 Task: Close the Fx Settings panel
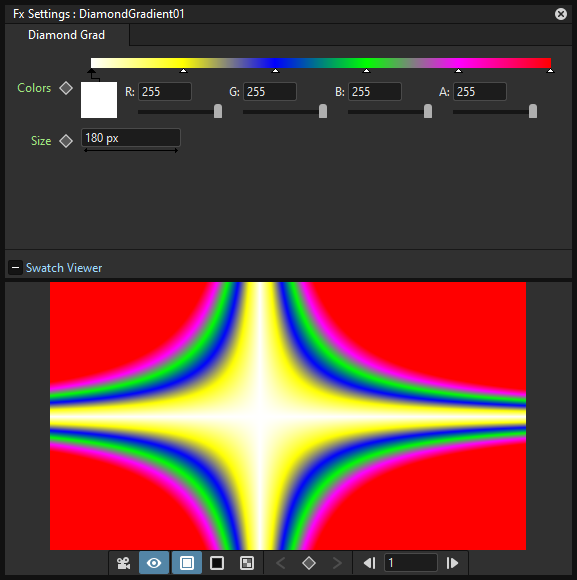click(x=561, y=14)
